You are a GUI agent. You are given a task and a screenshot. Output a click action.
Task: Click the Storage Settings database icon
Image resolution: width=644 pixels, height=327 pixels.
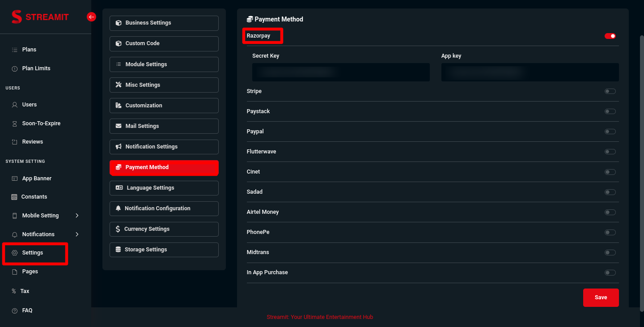(118, 250)
